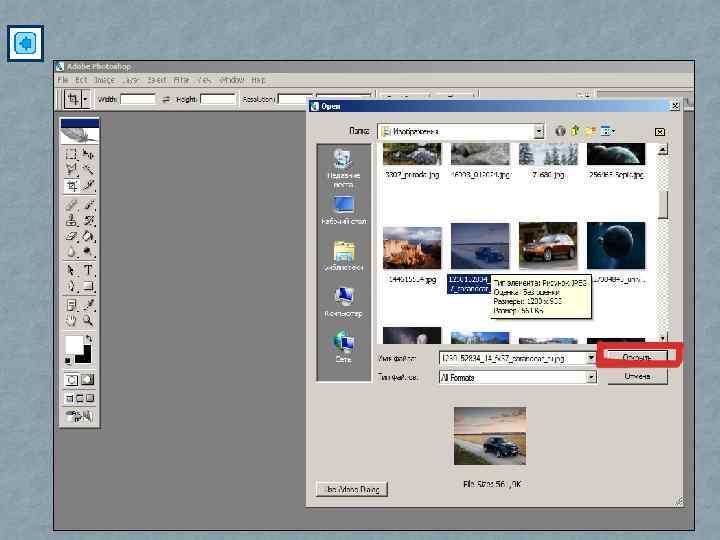Go up one folder level
The height and width of the screenshot is (540, 720).
(575, 131)
